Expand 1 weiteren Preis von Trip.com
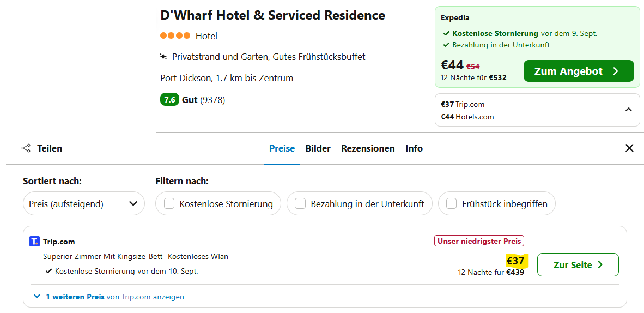Viewport: 644px width, 313px height. click(108, 297)
